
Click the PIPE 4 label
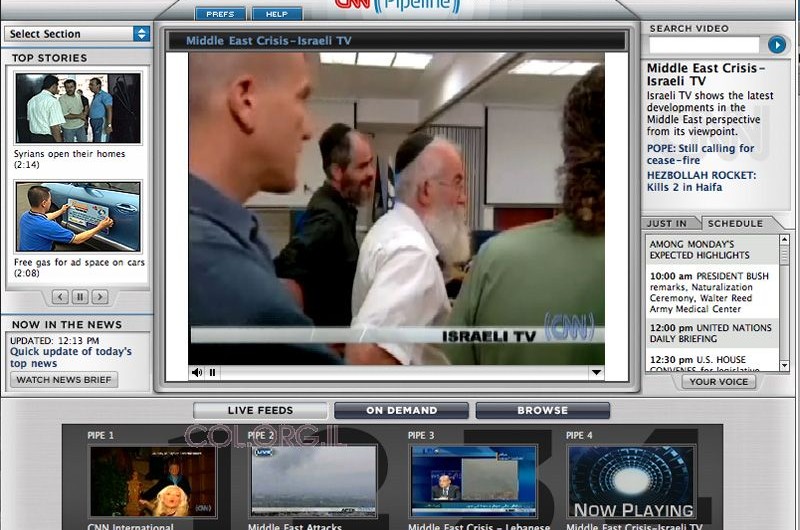pyautogui.click(x=579, y=435)
